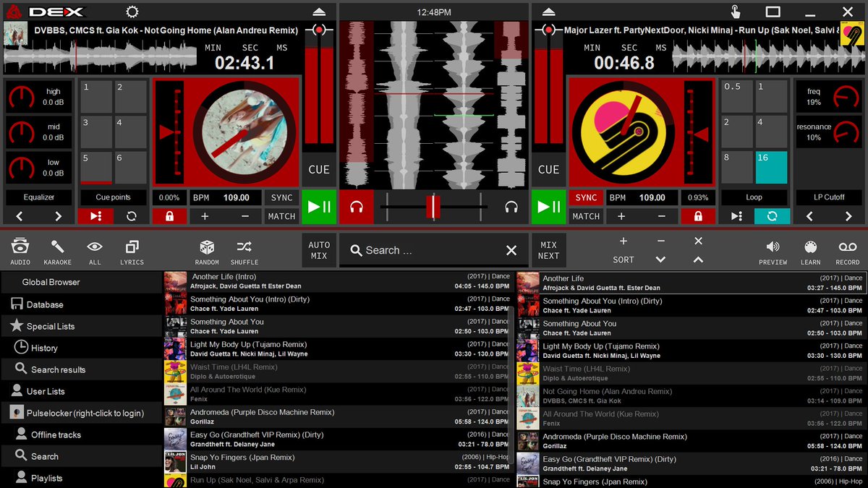Image resolution: width=868 pixels, height=488 pixels.
Task: Click MIX NEXT button
Action: [x=548, y=250]
